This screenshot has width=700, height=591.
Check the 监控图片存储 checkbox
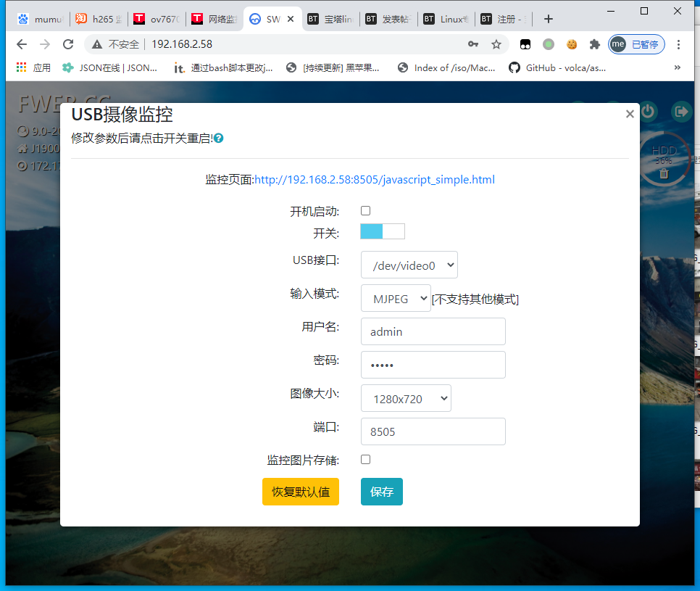click(x=366, y=459)
